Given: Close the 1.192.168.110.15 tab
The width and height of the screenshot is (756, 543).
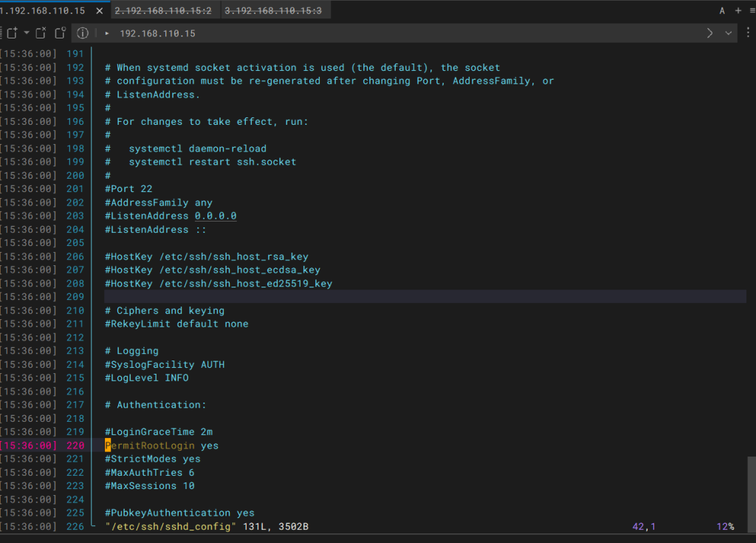Looking at the screenshot, I should point(100,11).
